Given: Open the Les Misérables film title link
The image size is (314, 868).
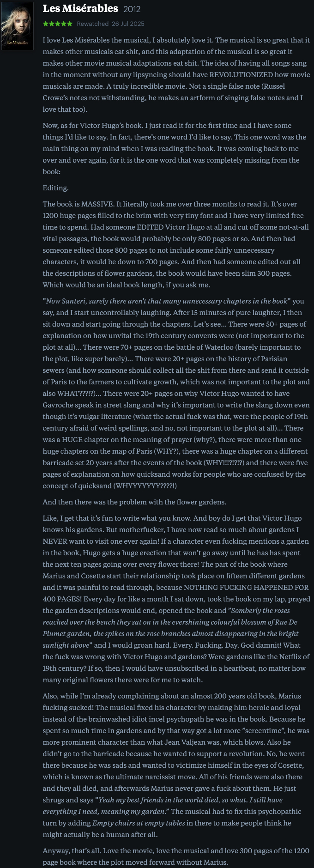Looking at the screenshot, I should tap(80, 9).
